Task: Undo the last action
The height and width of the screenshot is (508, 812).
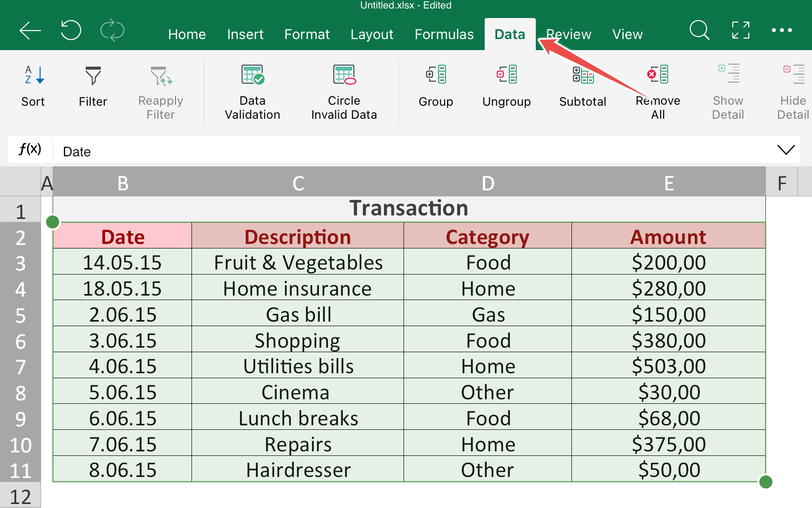Action: click(x=71, y=31)
